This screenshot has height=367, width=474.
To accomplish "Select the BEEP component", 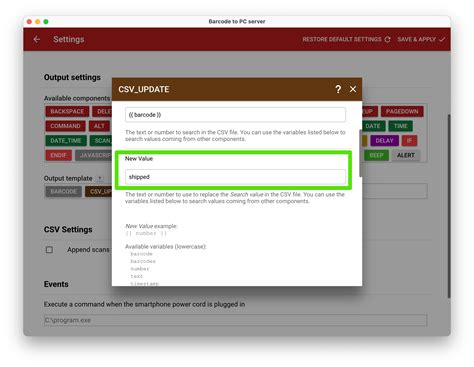I will (376, 155).
